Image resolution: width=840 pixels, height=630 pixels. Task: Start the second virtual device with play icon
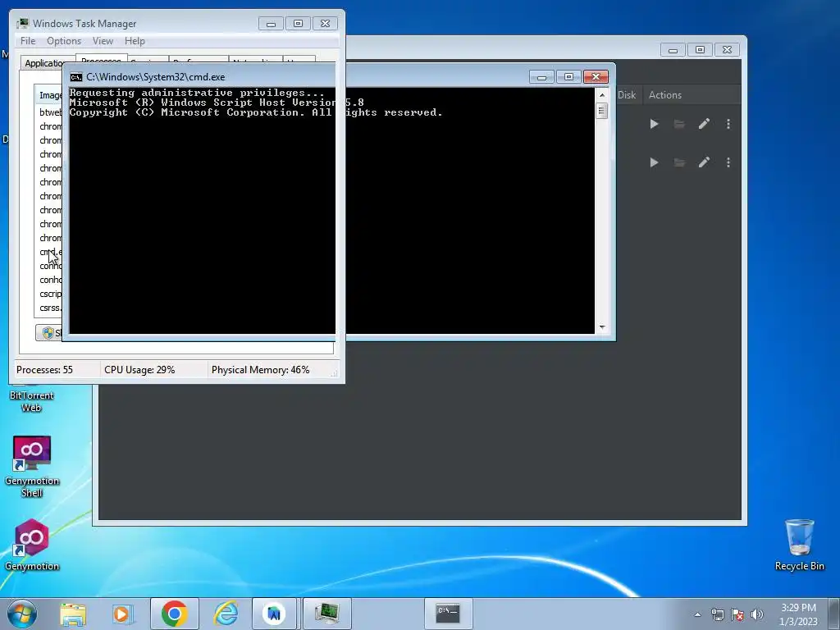[x=654, y=162]
